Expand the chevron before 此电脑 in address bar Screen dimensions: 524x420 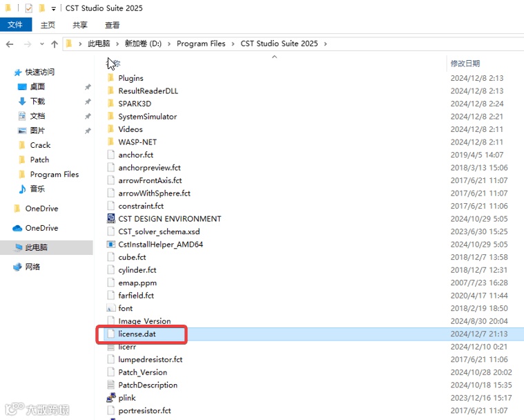click(80, 44)
